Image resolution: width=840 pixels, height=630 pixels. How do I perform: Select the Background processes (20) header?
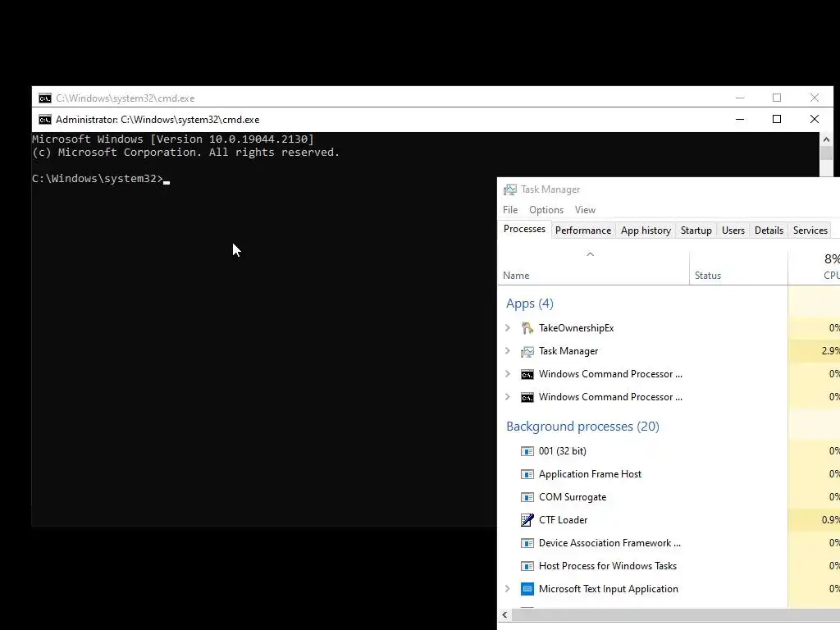582,427
